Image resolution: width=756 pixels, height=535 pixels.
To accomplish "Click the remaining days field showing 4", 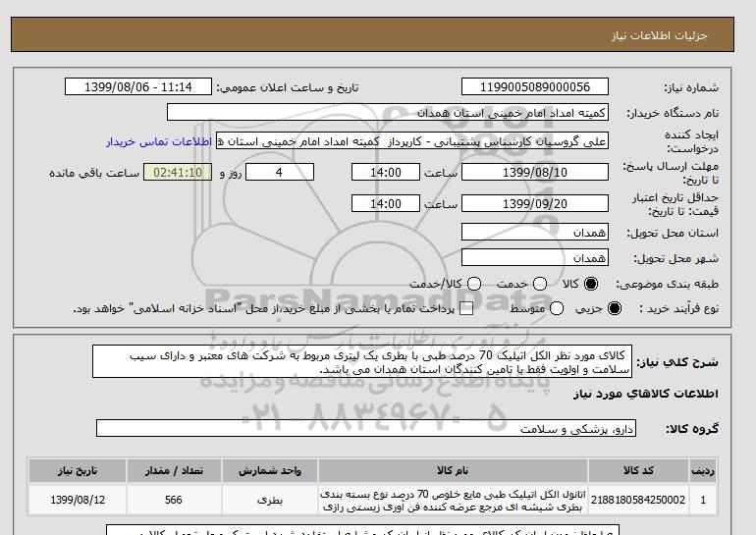I will click(x=280, y=172).
